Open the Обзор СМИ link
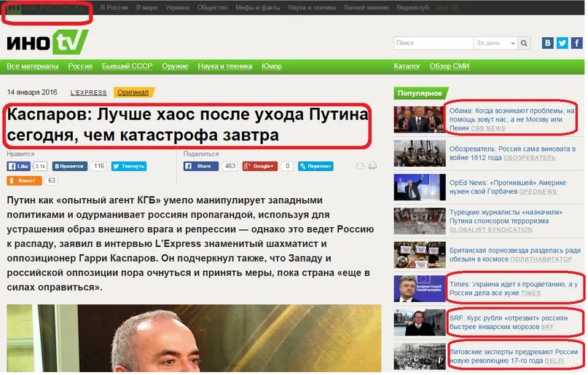Image resolution: width=588 pixels, height=375 pixels. (x=450, y=66)
